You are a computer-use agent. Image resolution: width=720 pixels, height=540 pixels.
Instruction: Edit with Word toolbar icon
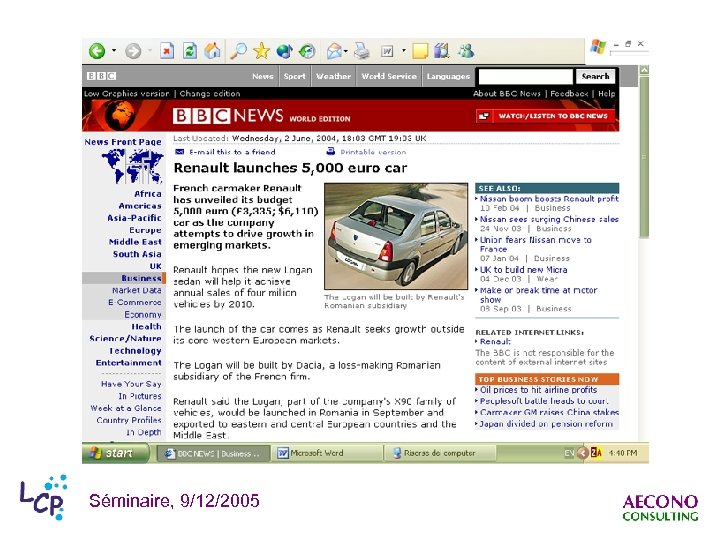point(387,51)
